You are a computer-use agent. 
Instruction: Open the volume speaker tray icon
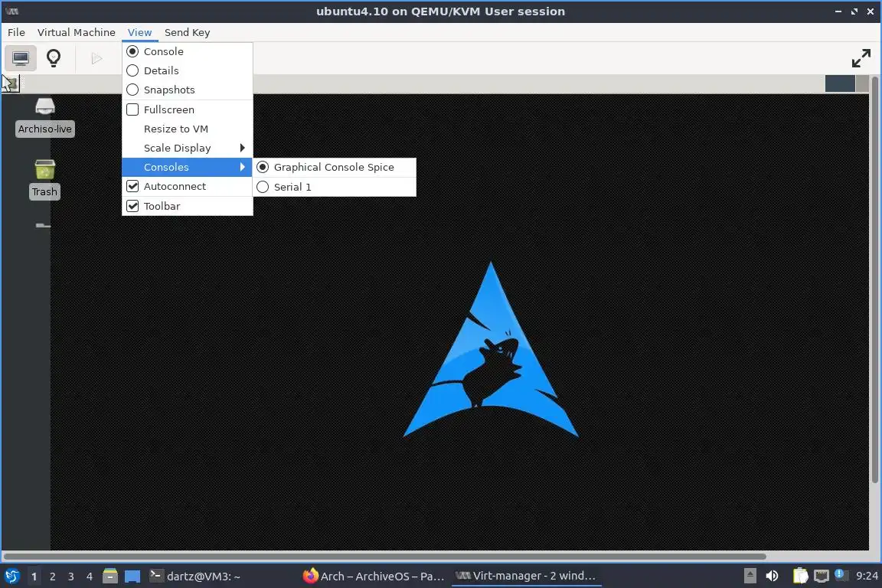(772, 577)
